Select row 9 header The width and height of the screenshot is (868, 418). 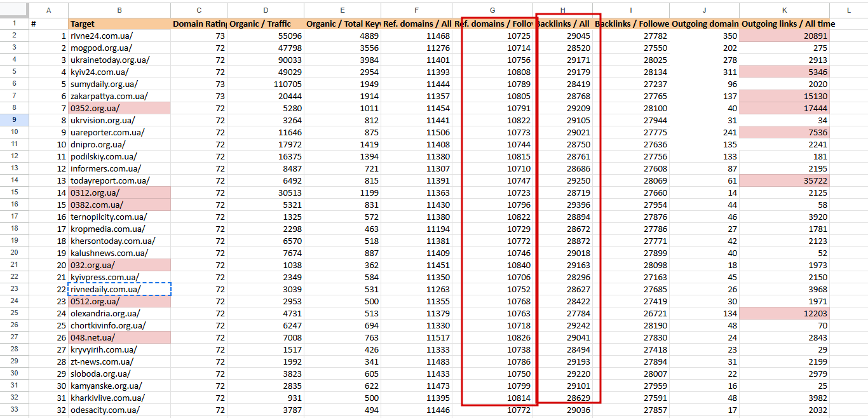pos(14,120)
